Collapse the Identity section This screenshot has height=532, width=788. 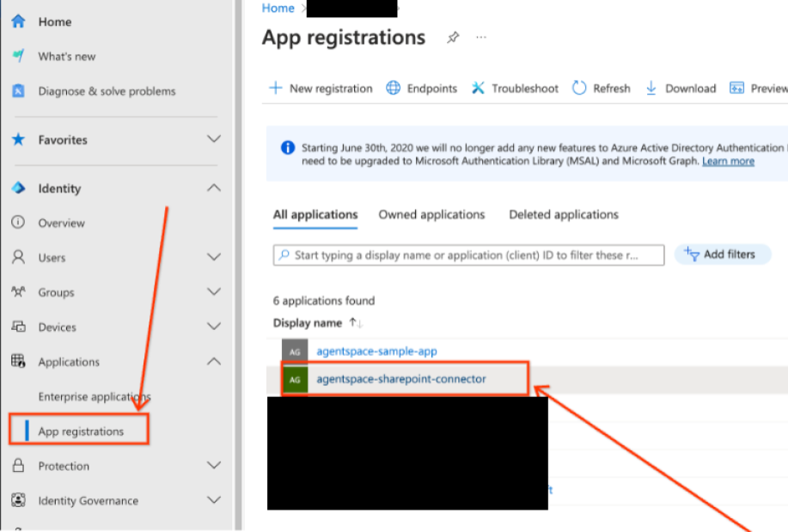pyautogui.click(x=213, y=187)
